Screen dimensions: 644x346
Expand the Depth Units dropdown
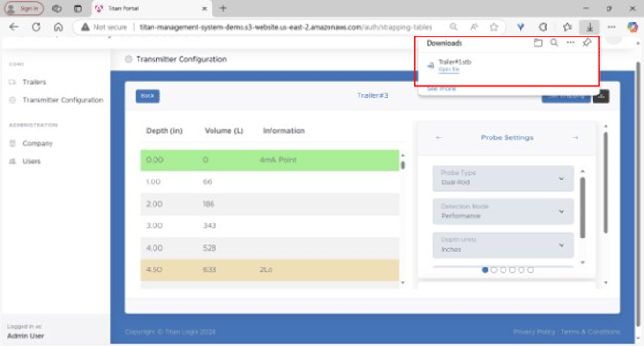point(504,245)
